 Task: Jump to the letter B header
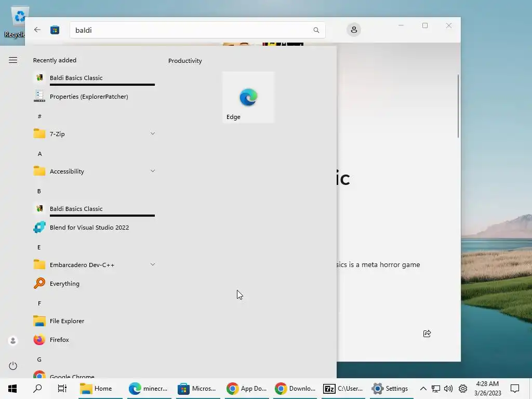tap(39, 191)
